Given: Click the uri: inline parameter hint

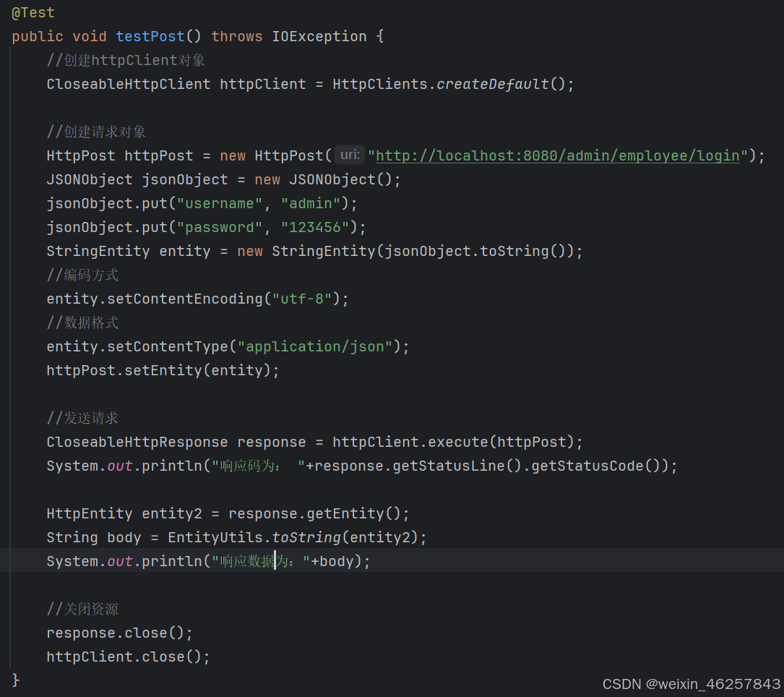Looking at the screenshot, I should coord(349,155).
